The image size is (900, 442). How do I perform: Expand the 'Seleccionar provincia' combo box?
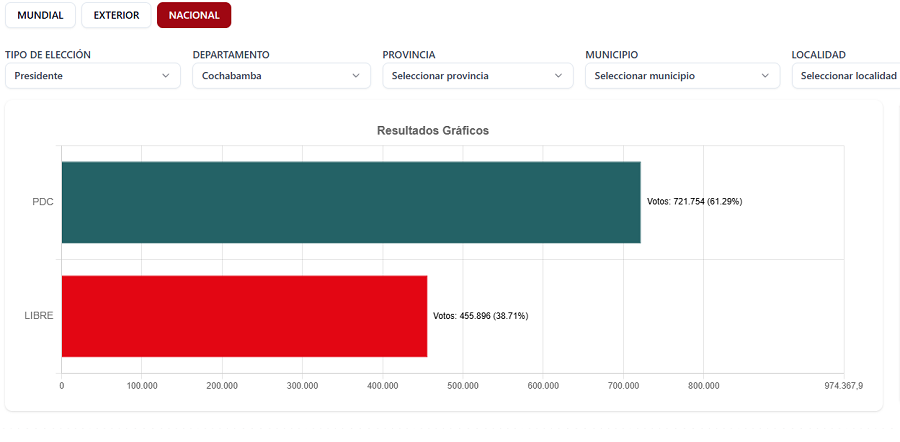(x=470, y=76)
